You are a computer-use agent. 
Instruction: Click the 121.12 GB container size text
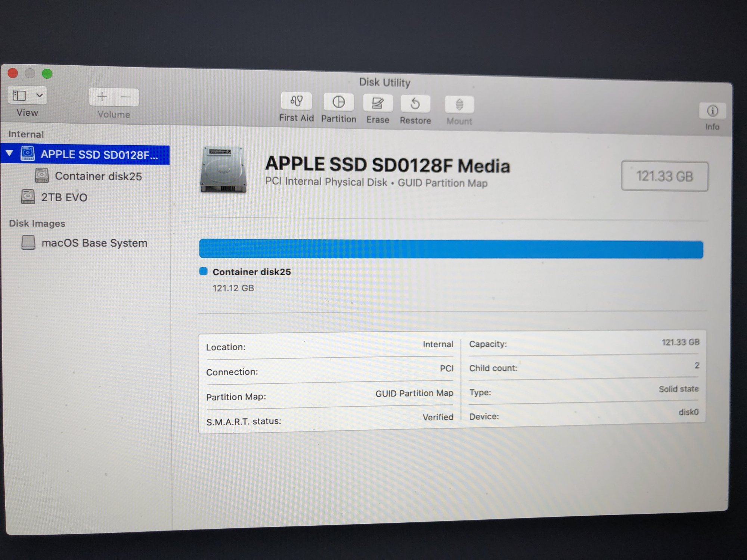tap(233, 288)
